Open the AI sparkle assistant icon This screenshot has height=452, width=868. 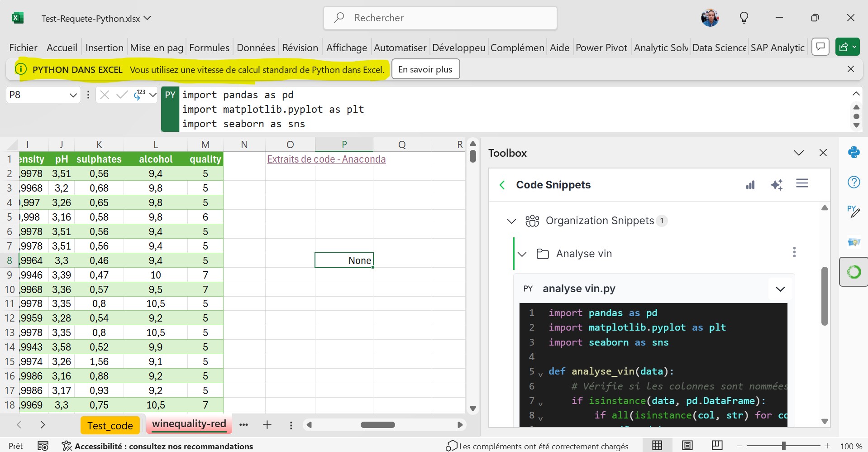click(777, 184)
